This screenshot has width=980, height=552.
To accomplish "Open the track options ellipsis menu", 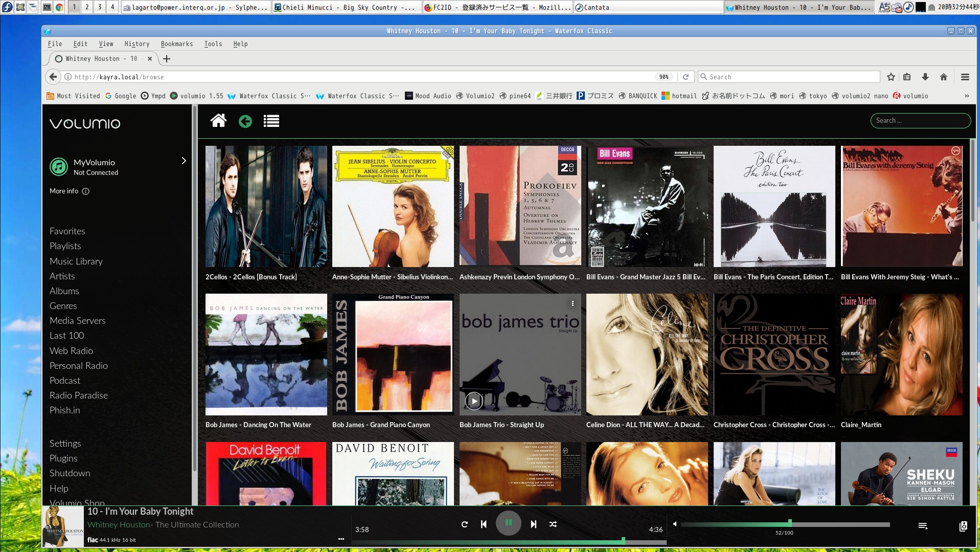I will coord(341,539).
